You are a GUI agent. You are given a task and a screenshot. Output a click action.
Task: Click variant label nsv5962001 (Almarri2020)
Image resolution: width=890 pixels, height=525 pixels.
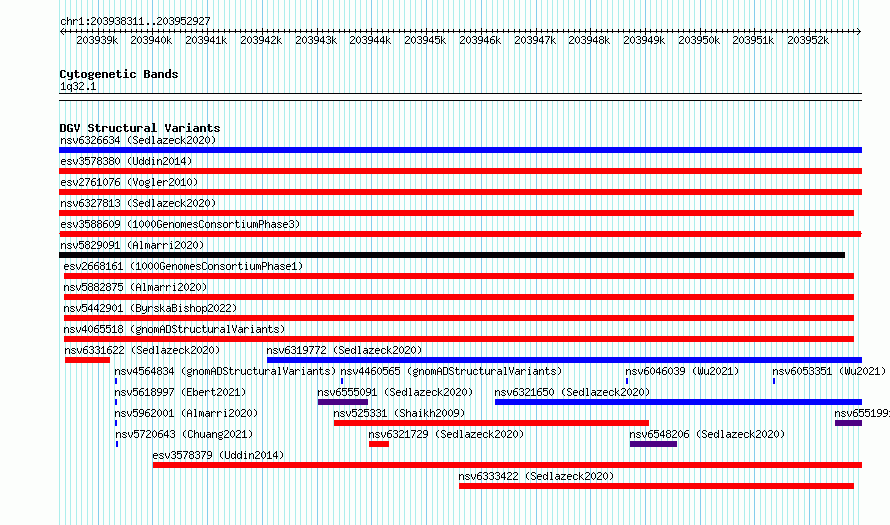[186, 413]
